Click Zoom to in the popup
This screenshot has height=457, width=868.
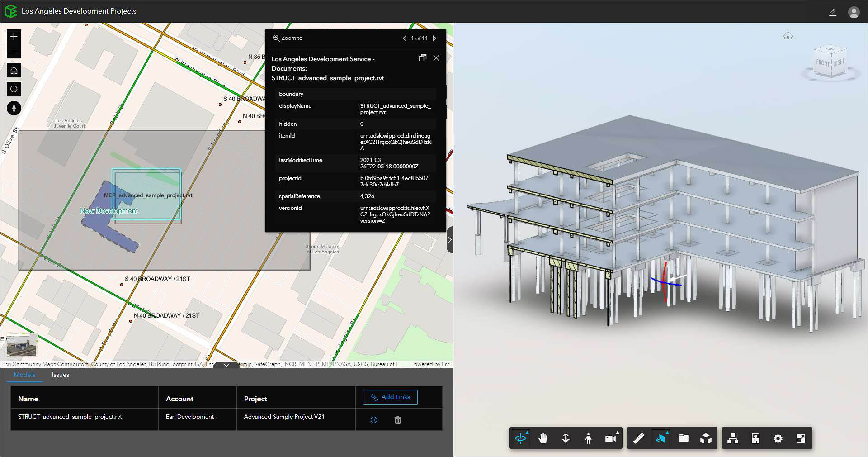click(288, 38)
